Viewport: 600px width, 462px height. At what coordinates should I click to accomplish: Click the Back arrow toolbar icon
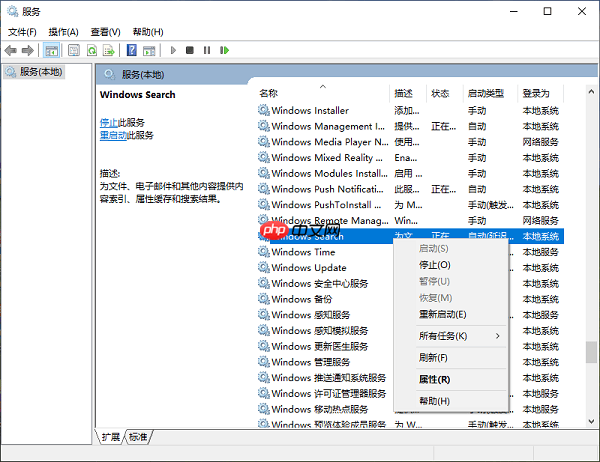coord(11,50)
